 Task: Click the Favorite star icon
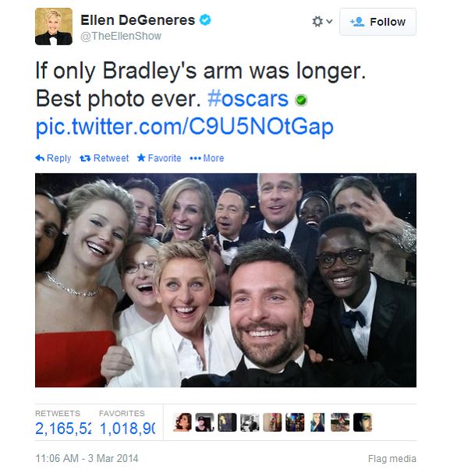point(141,157)
